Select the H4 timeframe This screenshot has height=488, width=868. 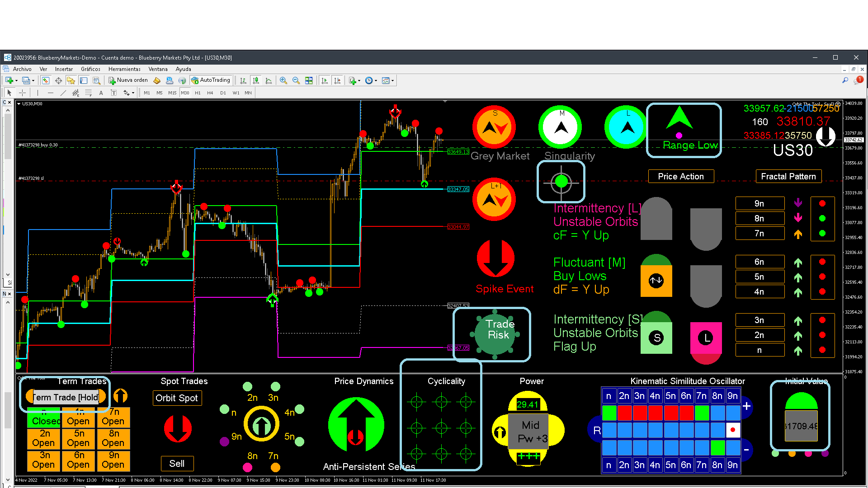tap(210, 93)
